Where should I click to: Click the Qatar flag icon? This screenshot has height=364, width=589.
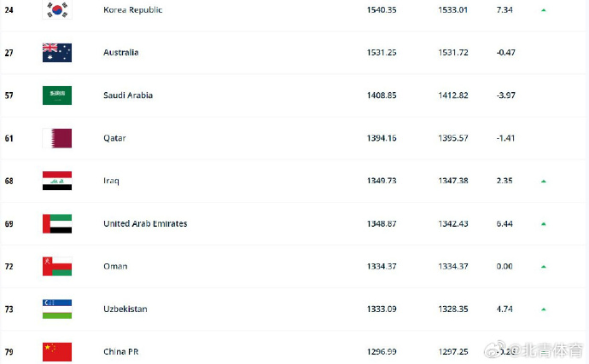pos(57,138)
